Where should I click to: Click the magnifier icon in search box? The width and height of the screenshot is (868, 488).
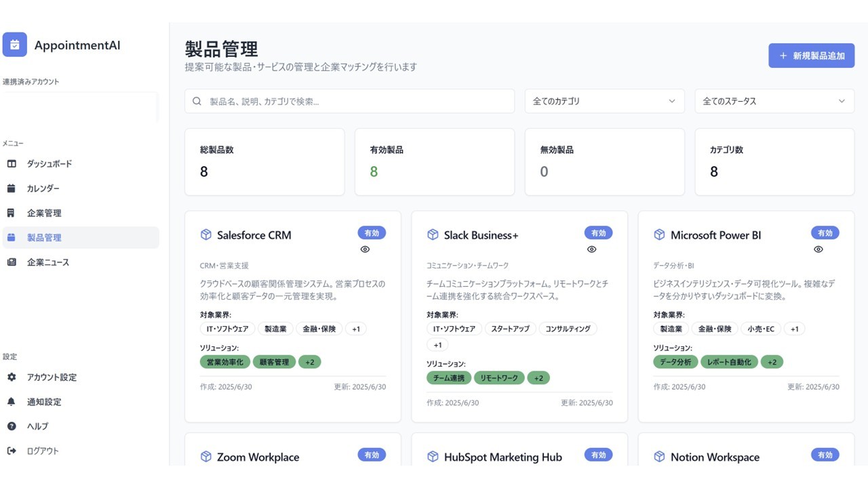[x=197, y=101]
